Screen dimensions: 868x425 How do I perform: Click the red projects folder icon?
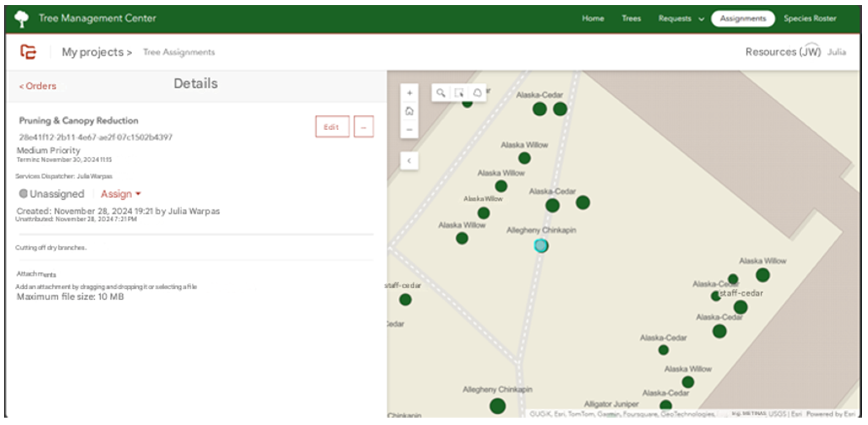[x=28, y=52]
